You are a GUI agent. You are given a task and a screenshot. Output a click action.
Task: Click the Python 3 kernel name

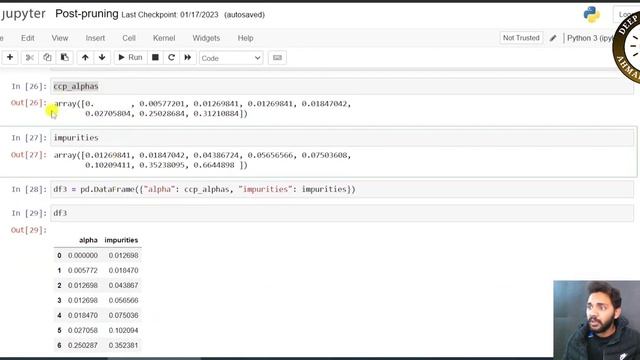(x=589, y=38)
